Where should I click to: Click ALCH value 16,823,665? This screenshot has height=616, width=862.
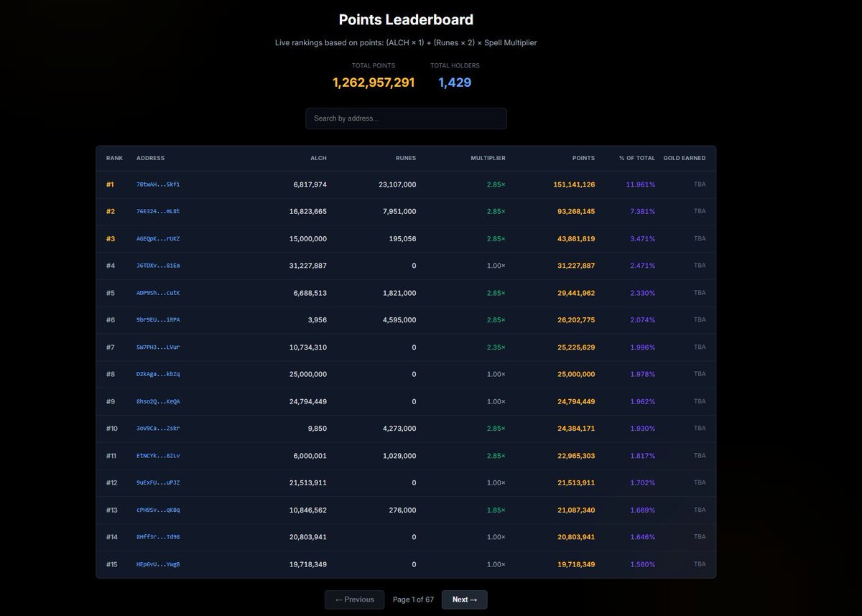[308, 212]
